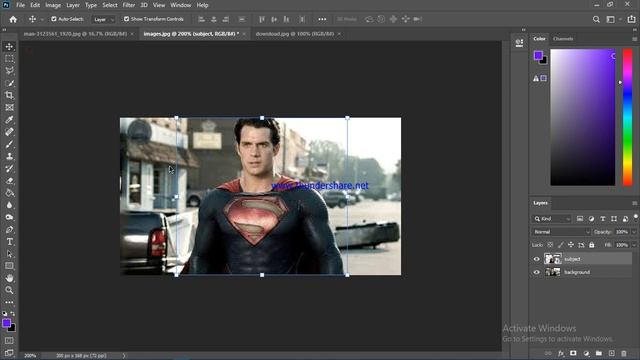Create a new group folder
This screenshot has width=640, height=360.
[x=598, y=353]
